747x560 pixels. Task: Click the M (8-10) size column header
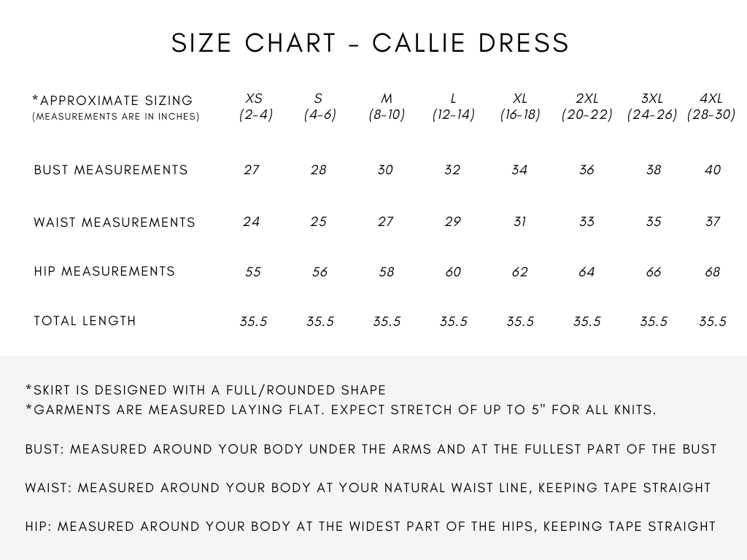coord(387,106)
